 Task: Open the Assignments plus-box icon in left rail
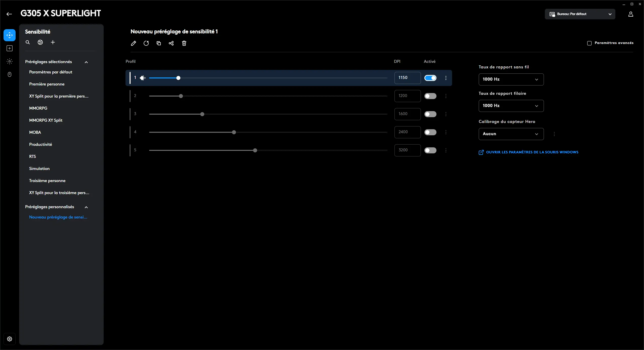(x=10, y=48)
